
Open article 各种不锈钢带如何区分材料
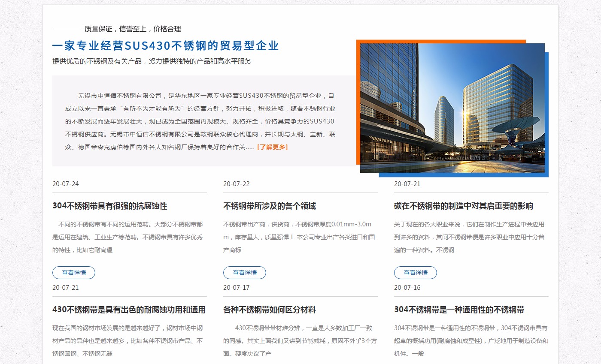(270, 310)
